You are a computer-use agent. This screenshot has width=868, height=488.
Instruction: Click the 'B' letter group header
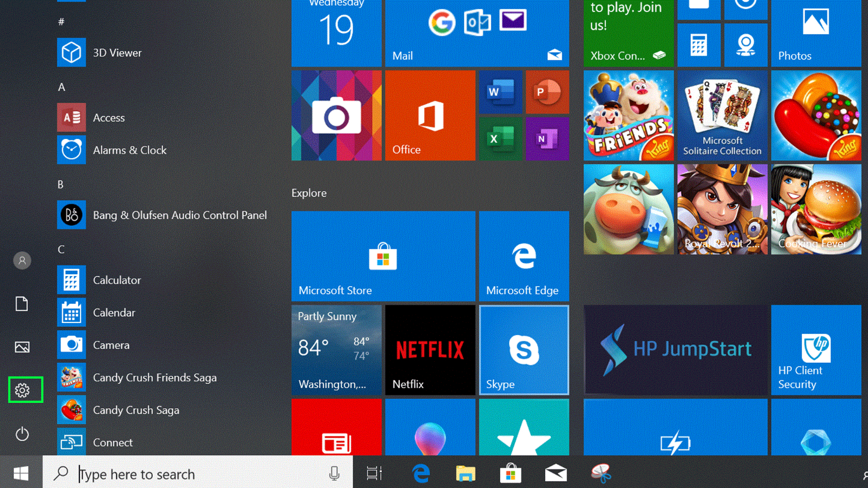pyautogui.click(x=61, y=185)
